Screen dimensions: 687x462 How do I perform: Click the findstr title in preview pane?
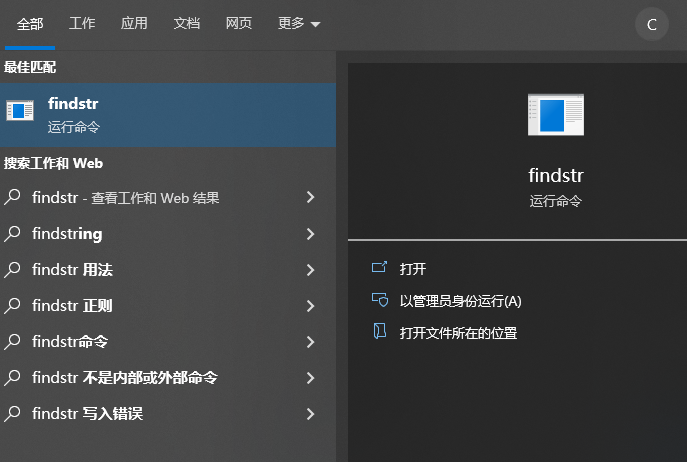click(556, 175)
